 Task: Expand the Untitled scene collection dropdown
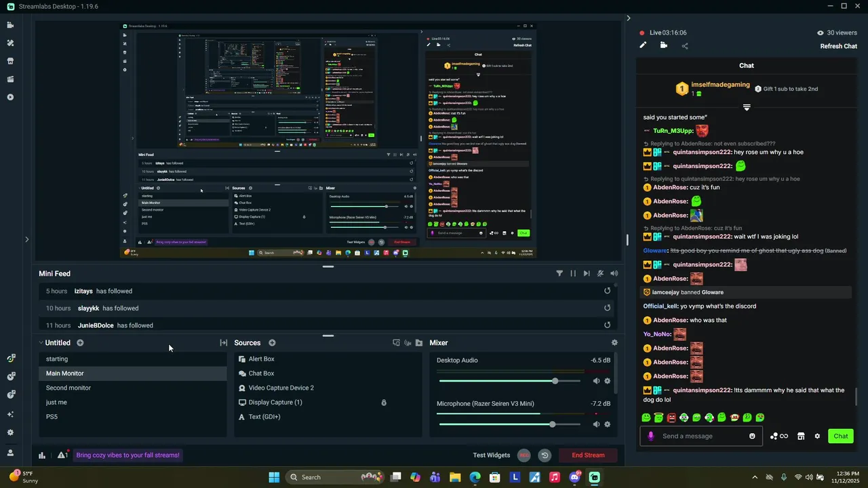tap(41, 343)
